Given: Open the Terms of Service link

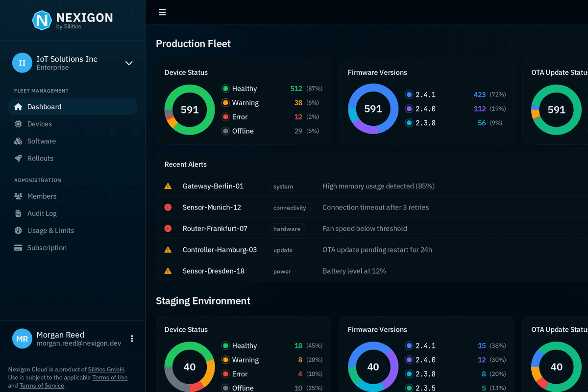Looking at the screenshot, I should tap(42, 386).
